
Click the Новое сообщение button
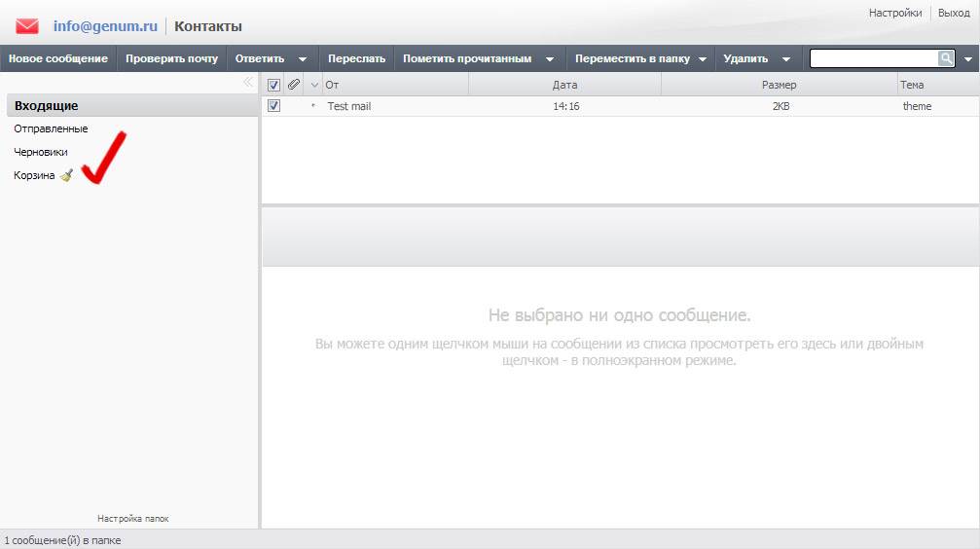58,58
